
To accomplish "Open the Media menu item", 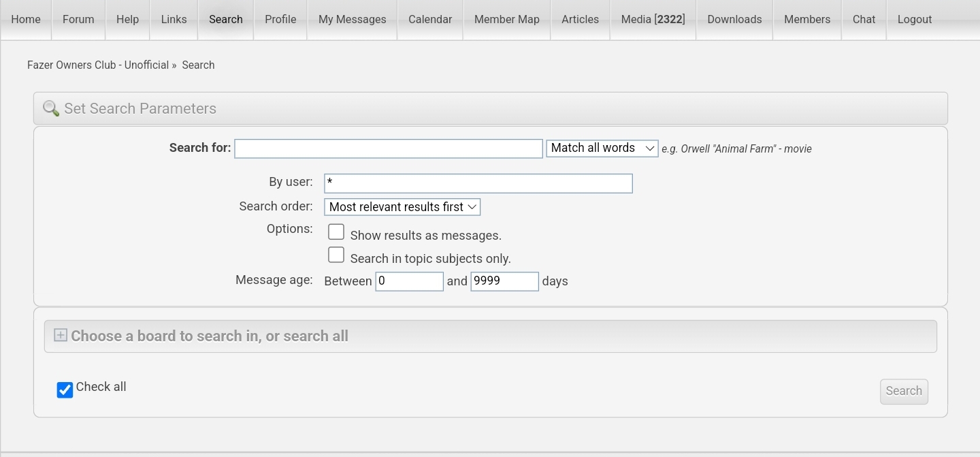I will pos(653,20).
